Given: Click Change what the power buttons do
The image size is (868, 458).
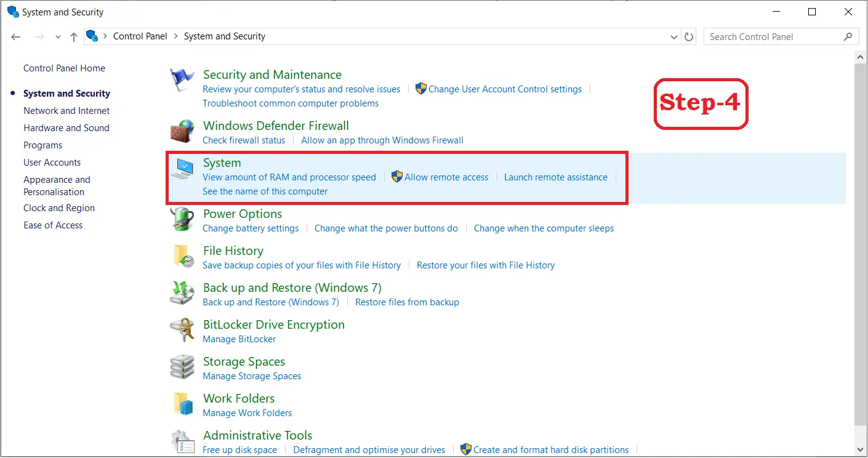Looking at the screenshot, I should click(x=386, y=228).
